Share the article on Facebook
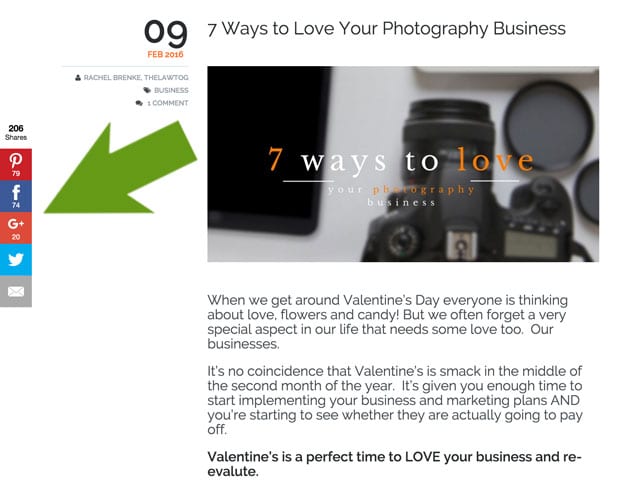 pos(16,196)
